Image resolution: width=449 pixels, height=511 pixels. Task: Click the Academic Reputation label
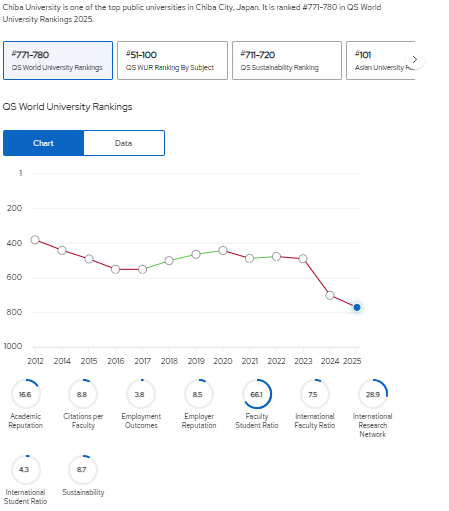26,421
